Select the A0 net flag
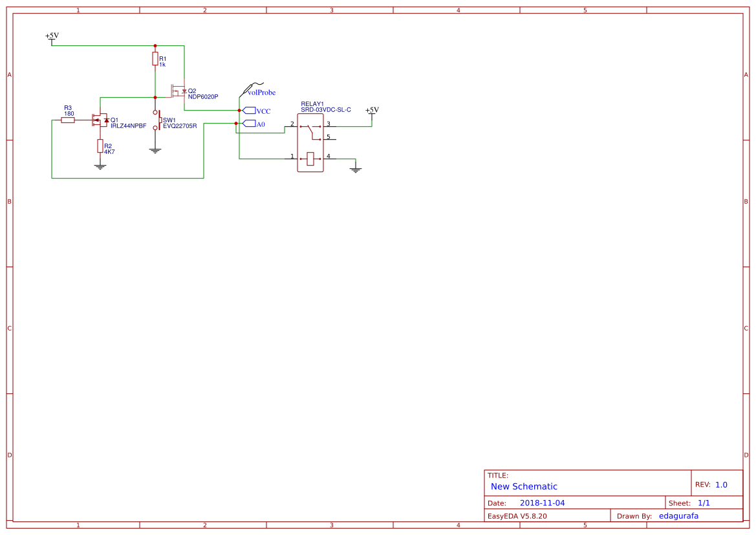Screen dimensions: 756x535 coord(249,124)
